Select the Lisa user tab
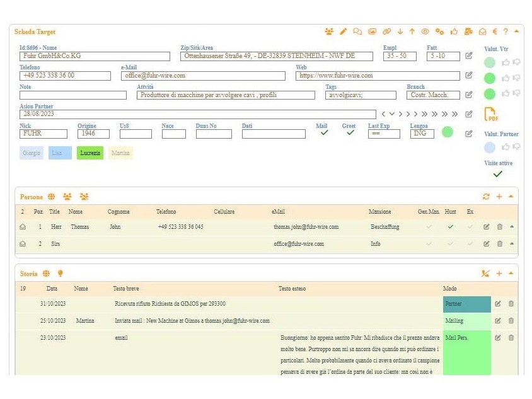 coord(60,153)
